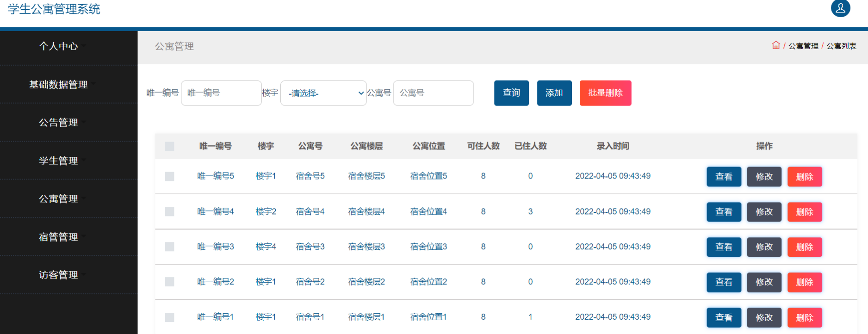Image resolution: width=868 pixels, height=334 pixels.
Task: Click the 添加 button
Action: coord(554,93)
